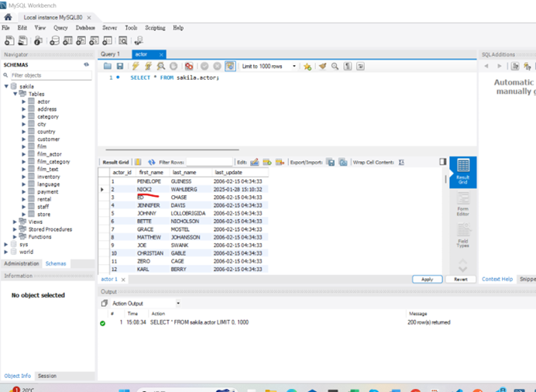Viewport: 536px width, 392px height.
Task: Expand the payment table node
Action: (x=23, y=191)
